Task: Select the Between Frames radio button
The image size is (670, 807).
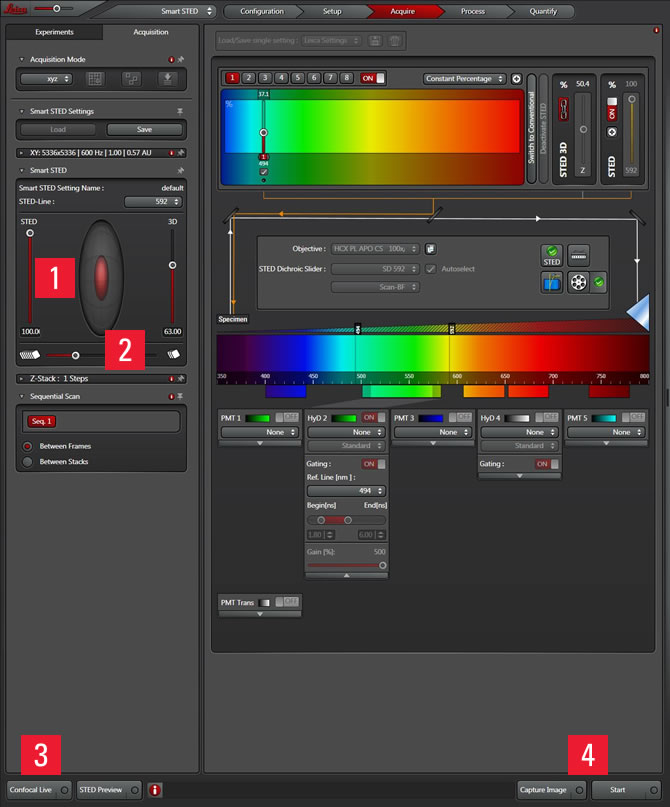Action: tap(28, 446)
